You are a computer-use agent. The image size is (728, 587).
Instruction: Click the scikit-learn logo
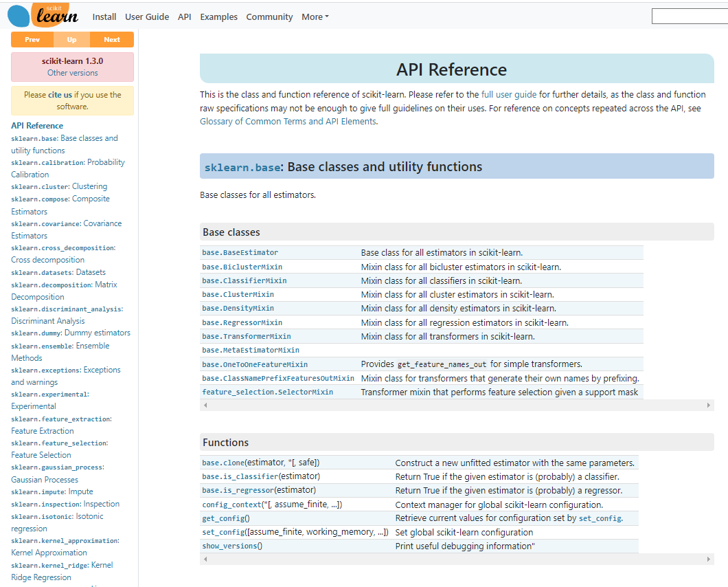43,15
